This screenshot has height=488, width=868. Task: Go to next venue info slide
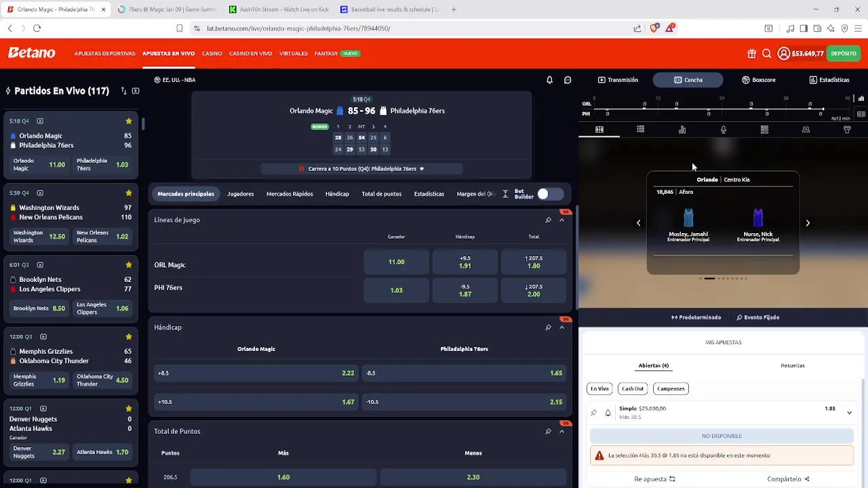click(808, 223)
